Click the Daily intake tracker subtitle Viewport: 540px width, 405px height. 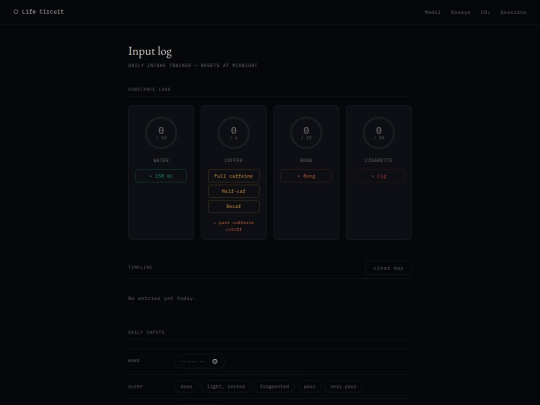point(193,65)
